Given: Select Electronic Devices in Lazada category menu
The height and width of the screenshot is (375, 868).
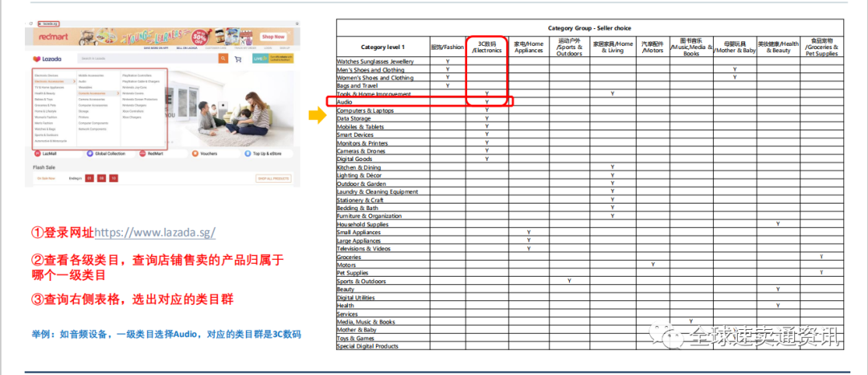Looking at the screenshot, I should [47, 76].
